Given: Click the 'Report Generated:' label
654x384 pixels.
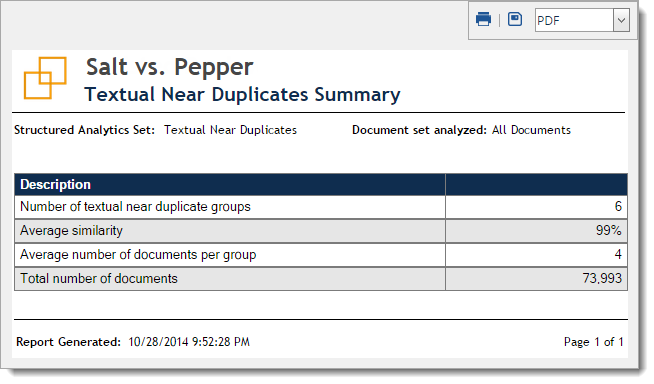Looking at the screenshot, I should 68,342.
